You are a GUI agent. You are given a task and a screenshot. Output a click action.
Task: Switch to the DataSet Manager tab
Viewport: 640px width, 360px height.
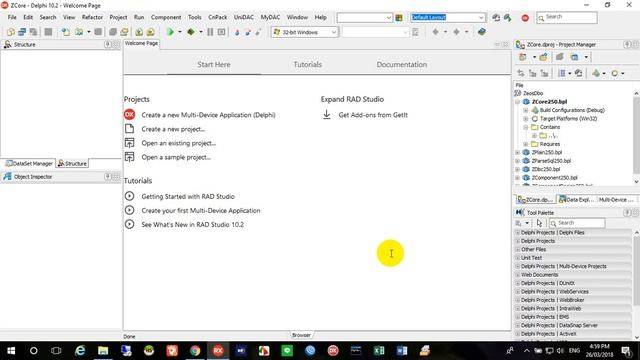(x=29, y=163)
